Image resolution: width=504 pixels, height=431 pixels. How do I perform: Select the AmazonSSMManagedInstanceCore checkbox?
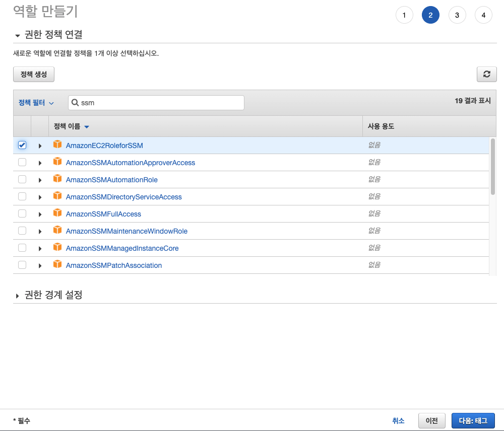(22, 248)
